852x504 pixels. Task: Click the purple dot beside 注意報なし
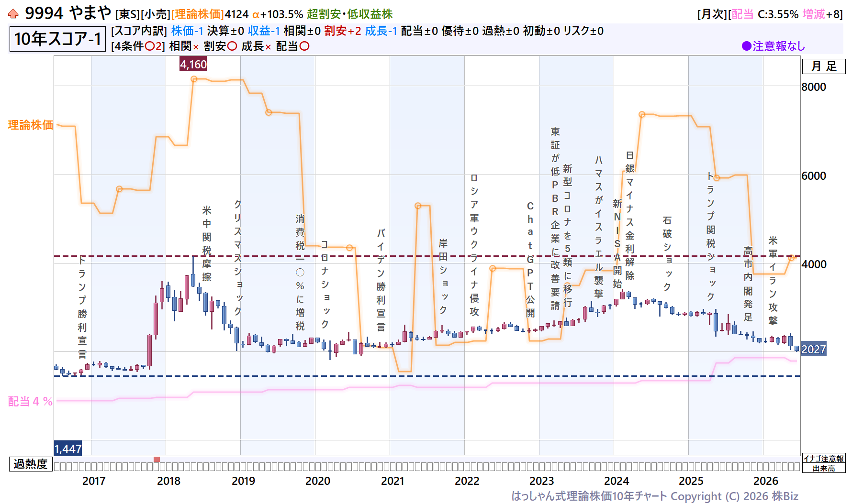pos(746,46)
